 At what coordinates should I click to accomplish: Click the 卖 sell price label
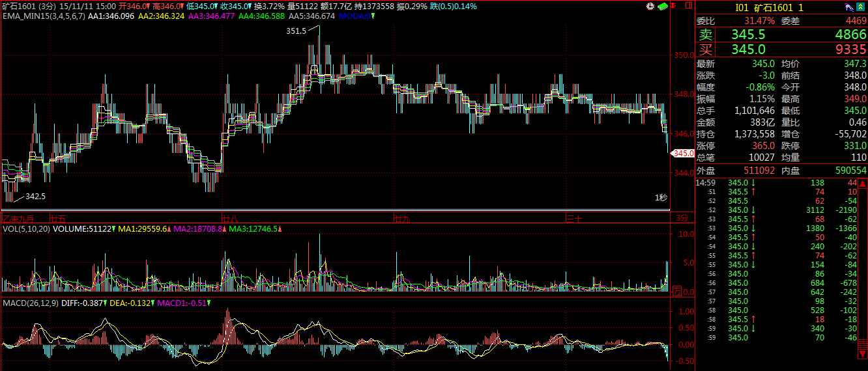point(706,35)
